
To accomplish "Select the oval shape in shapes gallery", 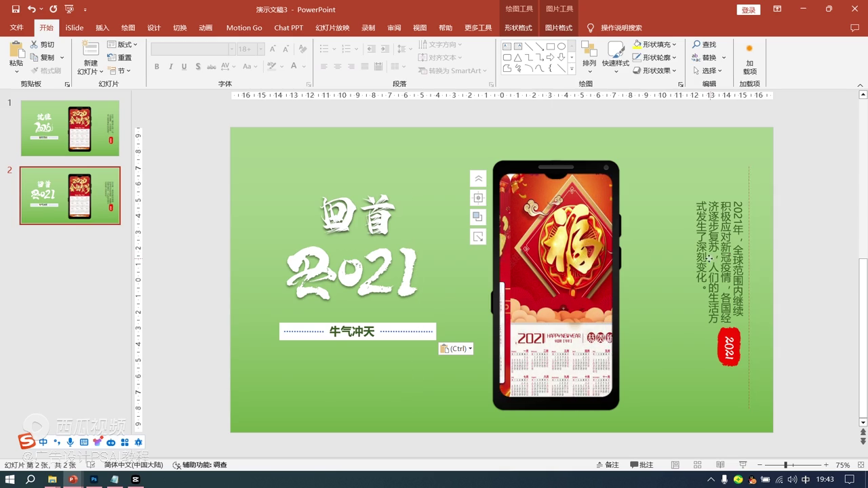I will point(561,47).
